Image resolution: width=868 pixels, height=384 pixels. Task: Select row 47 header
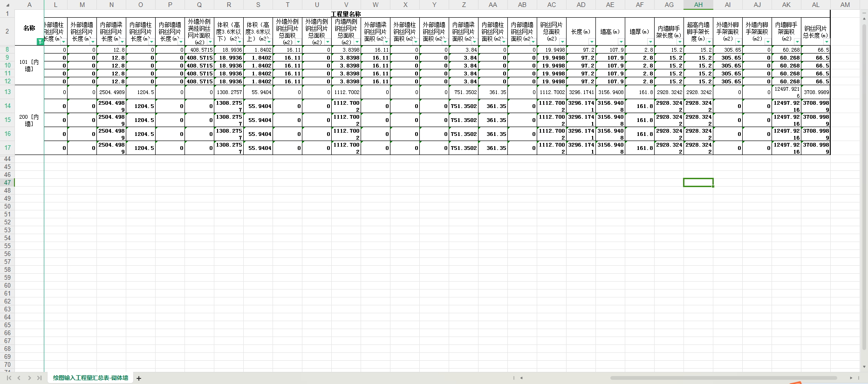click(x=7, y=182)
